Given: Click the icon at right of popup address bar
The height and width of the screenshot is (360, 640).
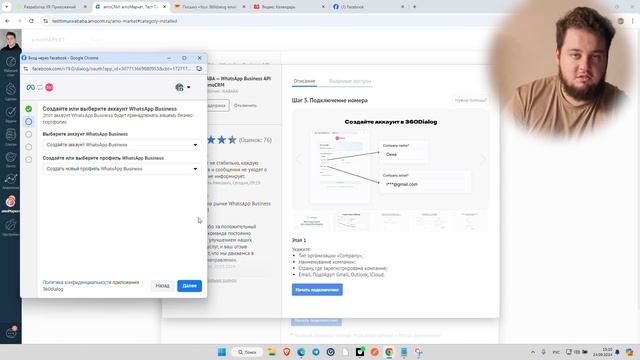Looking at the screenshot, I should [x=199, y=69].
